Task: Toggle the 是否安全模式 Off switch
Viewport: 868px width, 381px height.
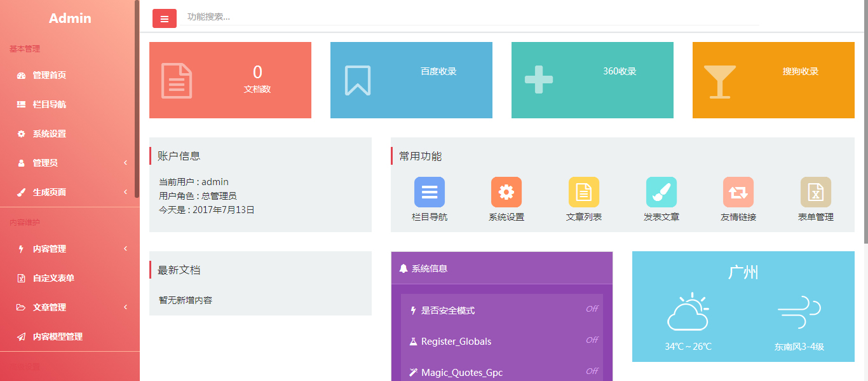Action: pyautogui.click(x=592, y=309)
